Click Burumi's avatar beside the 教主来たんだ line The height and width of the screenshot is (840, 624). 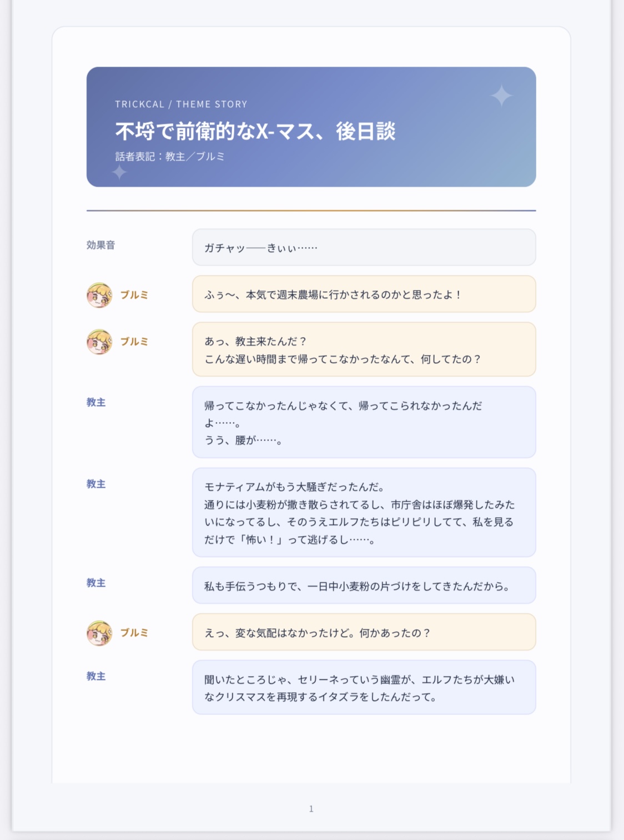(x=99, y=341)
